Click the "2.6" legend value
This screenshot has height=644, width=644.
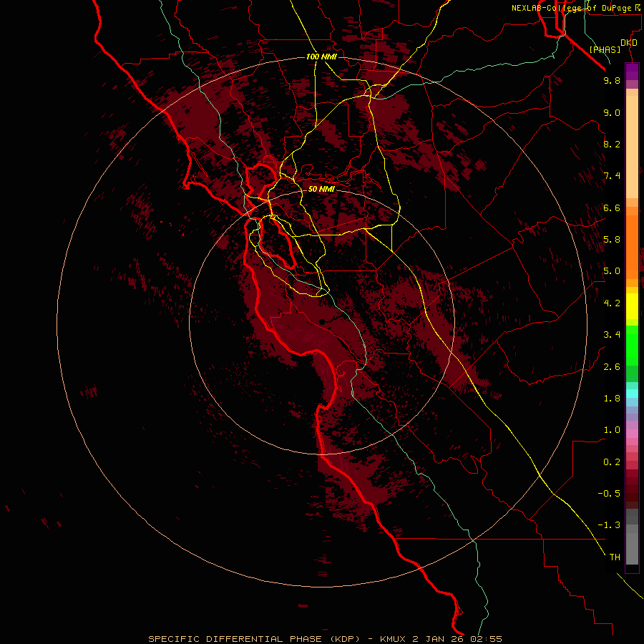coord(612,366)
